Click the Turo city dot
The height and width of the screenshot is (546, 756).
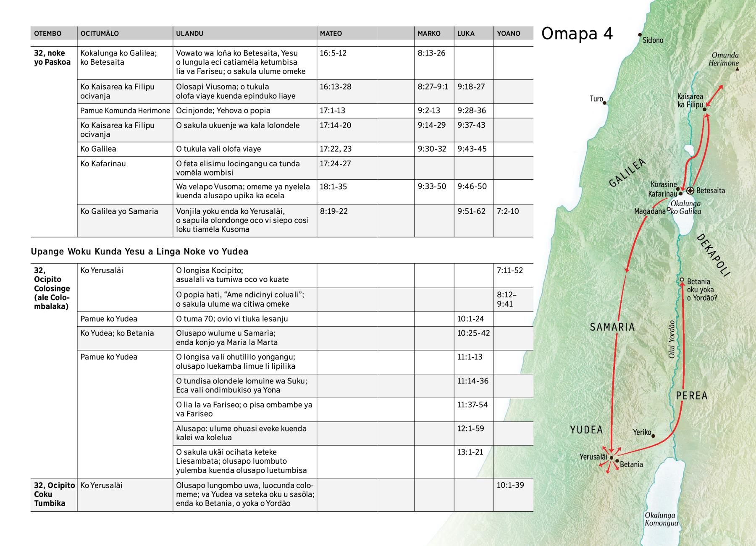pos(605,102)
